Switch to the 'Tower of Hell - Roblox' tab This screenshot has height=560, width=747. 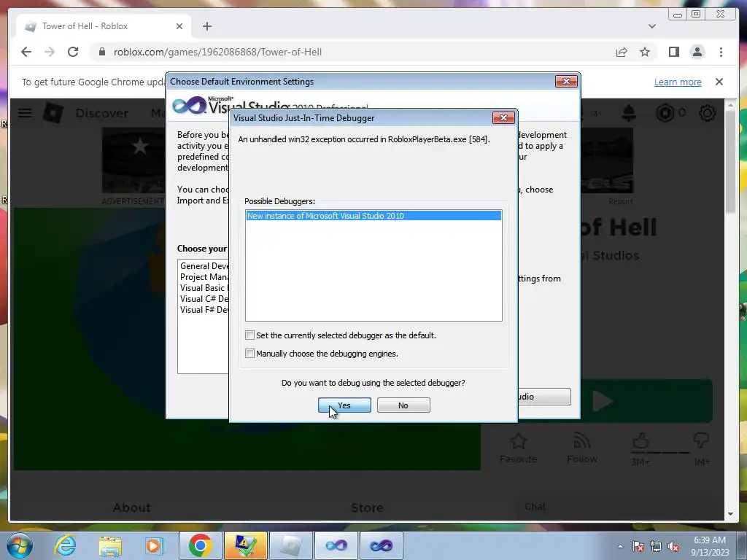tap(104, 26)
